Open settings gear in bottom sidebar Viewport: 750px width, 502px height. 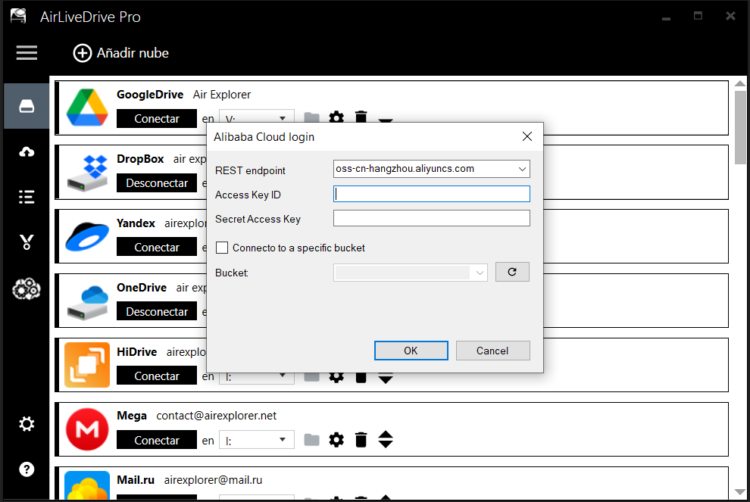pos(26,424)
